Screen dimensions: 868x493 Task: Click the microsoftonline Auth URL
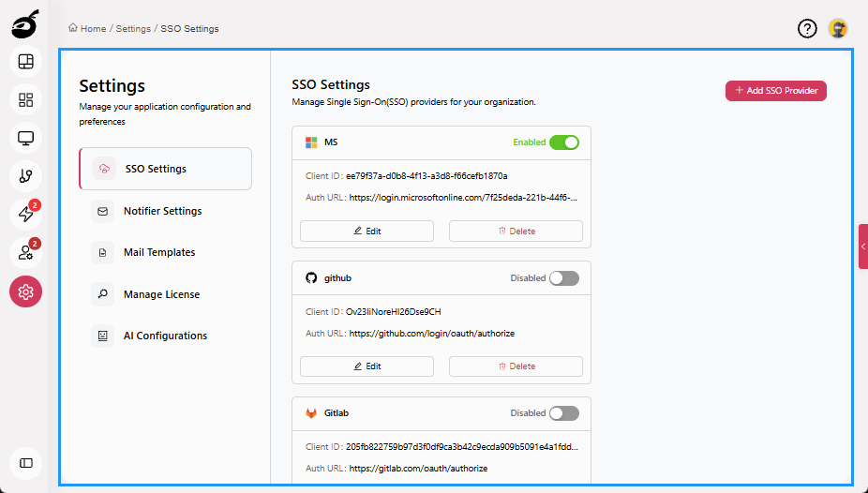click(x=463, y=198)
